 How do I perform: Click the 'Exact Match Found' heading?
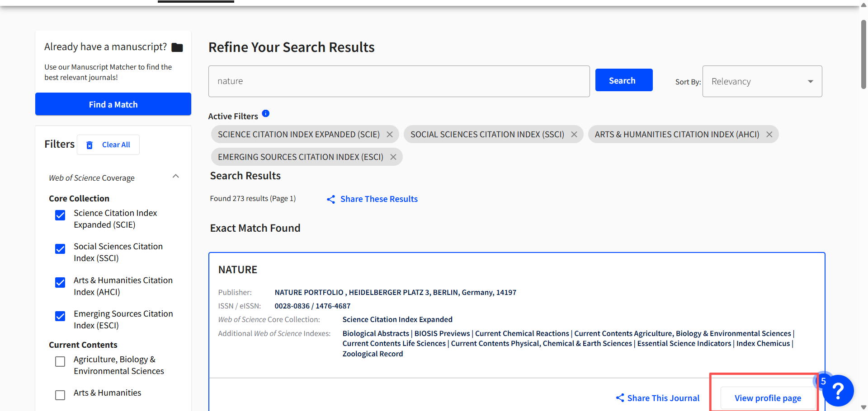click(x=255, y=228)
